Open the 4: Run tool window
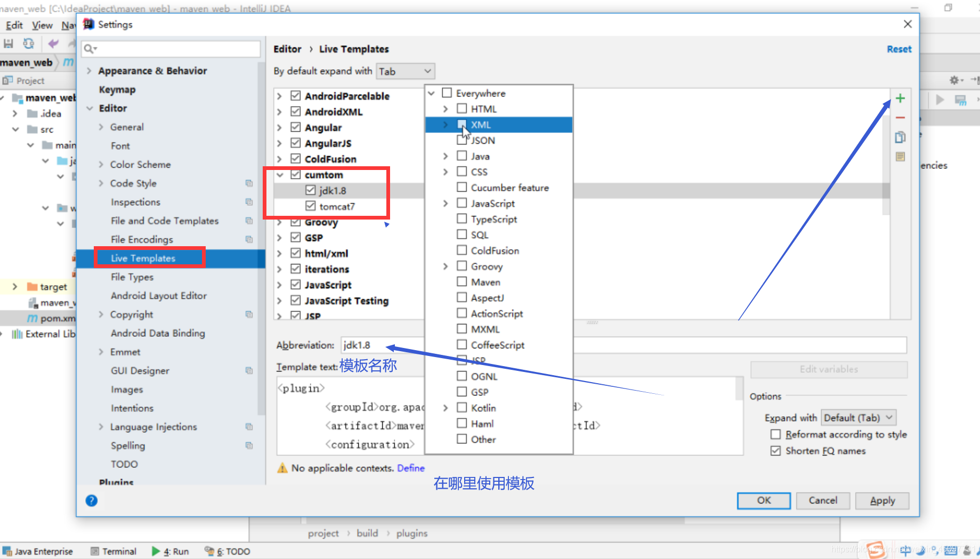The height and width of the screenshot is (559, 980). [171, 552]
